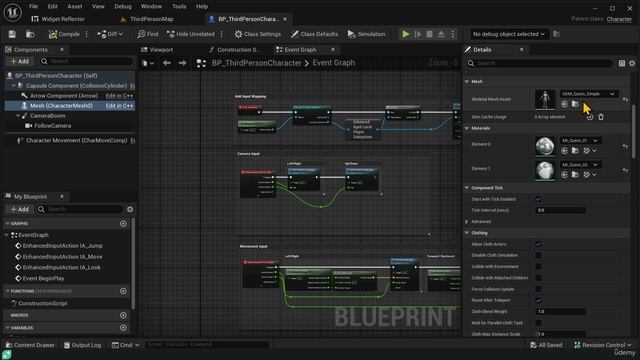The width and height of the screenshot is (640, 360).
Task: Click the Unreal Engine logo icon
Action: (x=13, y=13)
